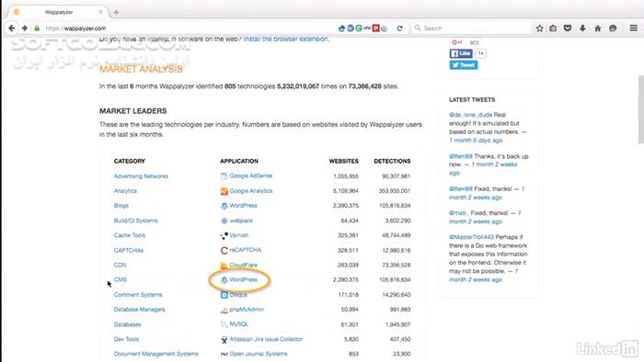Select the Wappalyzer browser tab
The height and width of the screenshot is (362, 644).
tap(58, 12)
